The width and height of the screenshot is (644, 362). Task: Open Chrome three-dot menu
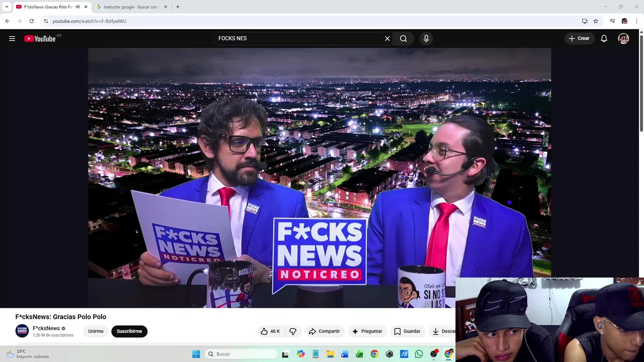636,21
